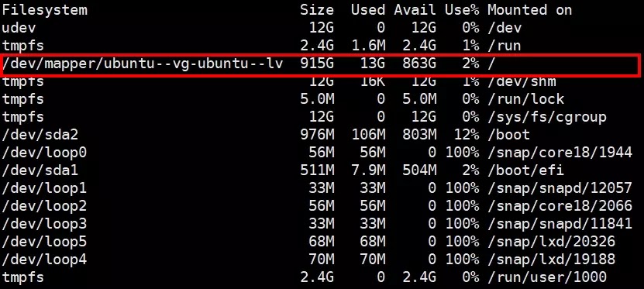Viewport: 644px width, 289px height.
Task: Select the /dev/loop2 filesystem name
Action: (45, 206)
